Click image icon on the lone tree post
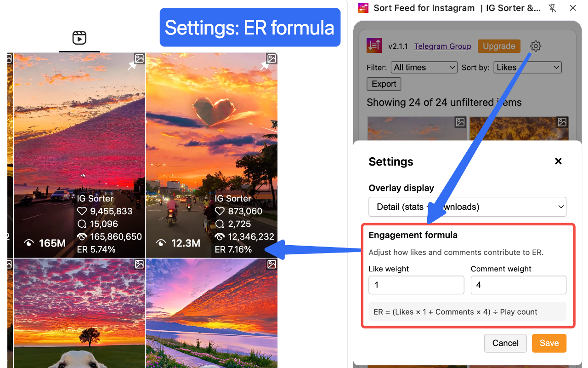588x368 pixels. click(x=139, y=264)
